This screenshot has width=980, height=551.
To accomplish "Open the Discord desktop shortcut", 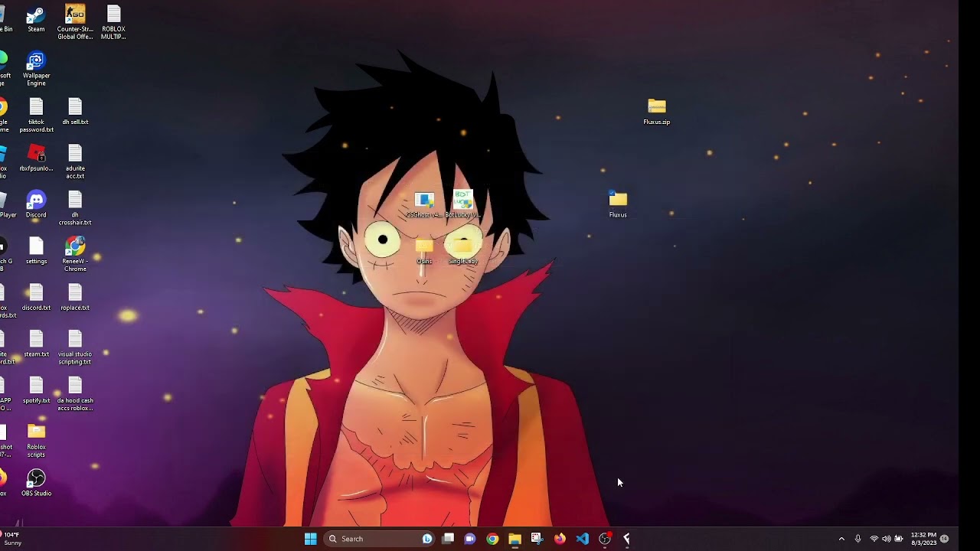I will (x=36, y=204).
